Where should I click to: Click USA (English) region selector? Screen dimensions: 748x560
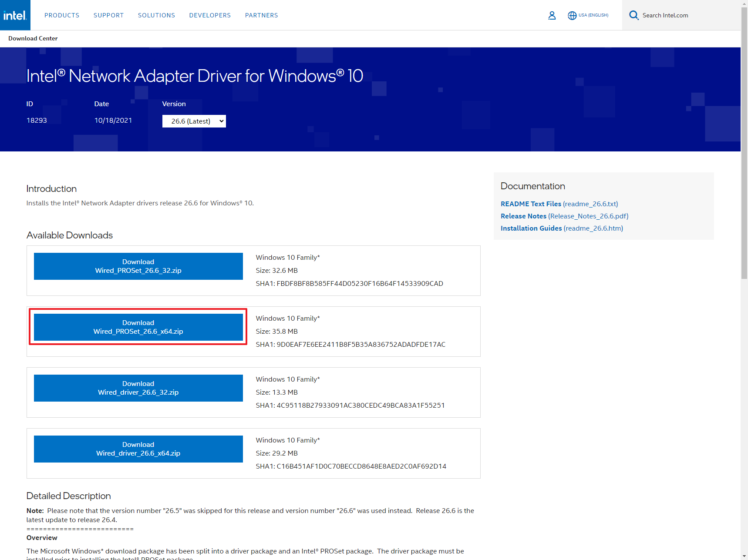pos(593,15)
